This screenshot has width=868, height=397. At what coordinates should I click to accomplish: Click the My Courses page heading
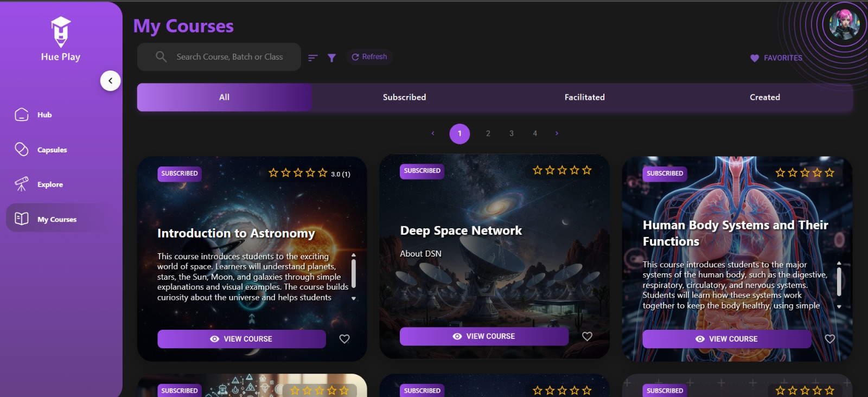pyautogui.click(x=183, y=26)
